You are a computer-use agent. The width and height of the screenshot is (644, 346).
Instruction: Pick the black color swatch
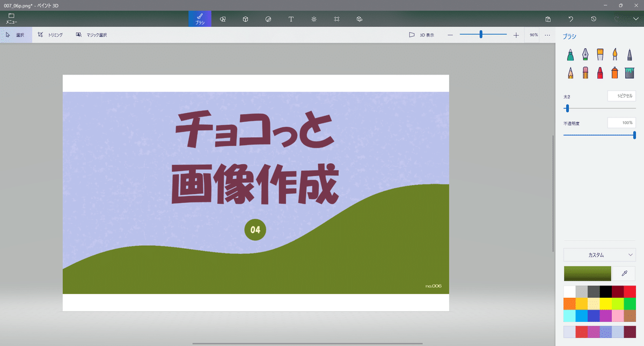(605, 292)
